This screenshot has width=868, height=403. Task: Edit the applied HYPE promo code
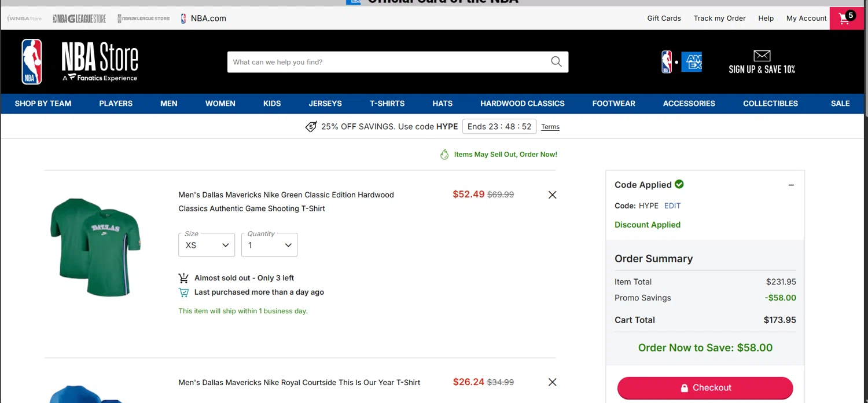pyautogui.click(x=672, y=206)
